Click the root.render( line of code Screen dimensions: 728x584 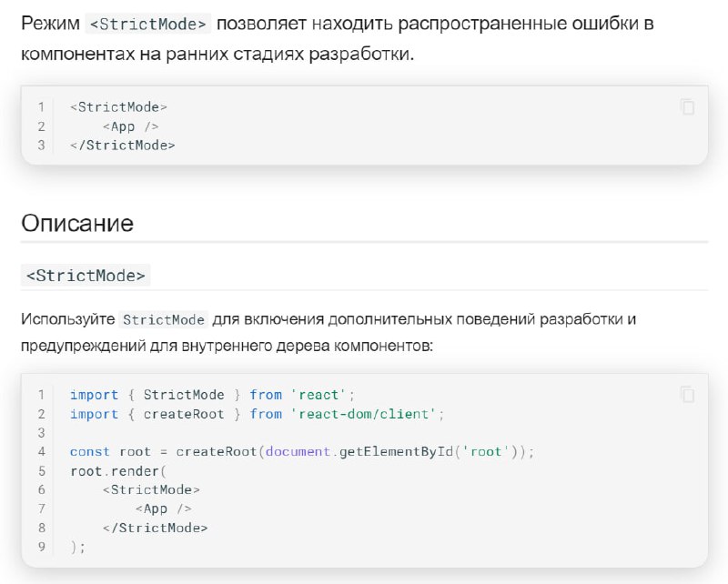pyautogui.click(x=118, y=471)
